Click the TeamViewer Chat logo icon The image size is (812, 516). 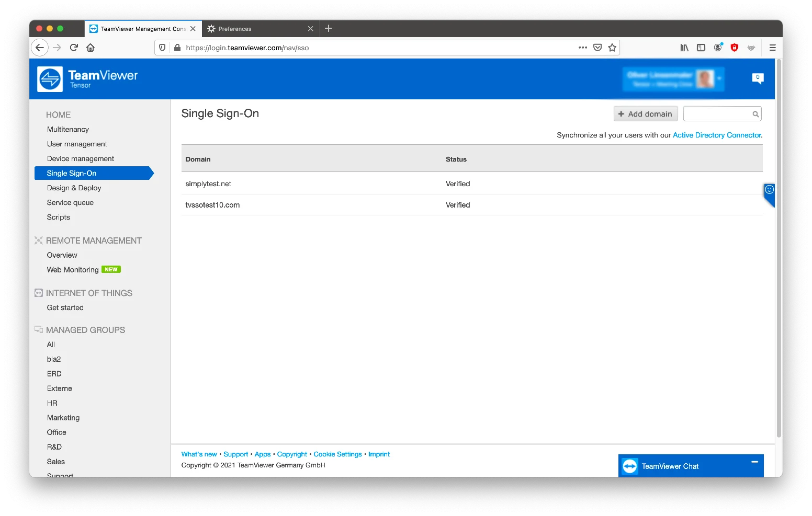click(x=630, y=466)
